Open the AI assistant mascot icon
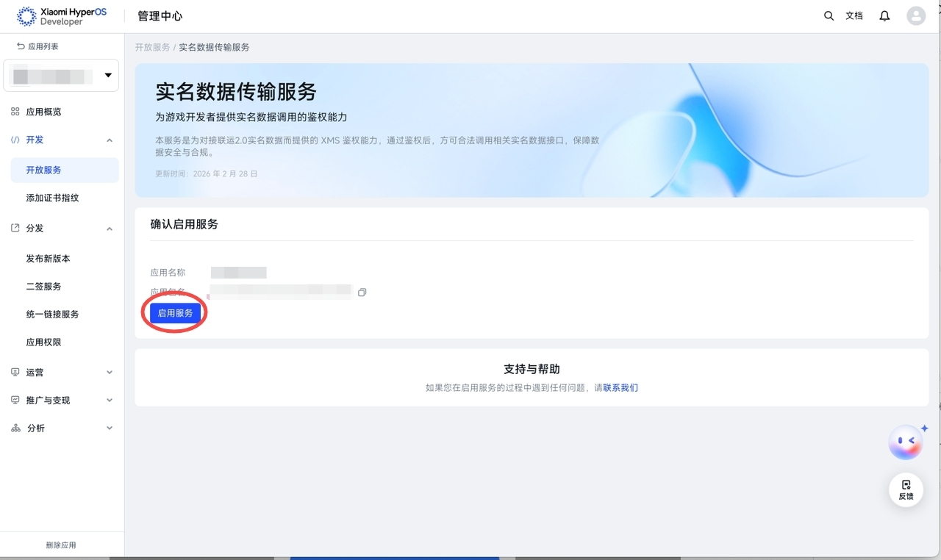 coord(906,442)
